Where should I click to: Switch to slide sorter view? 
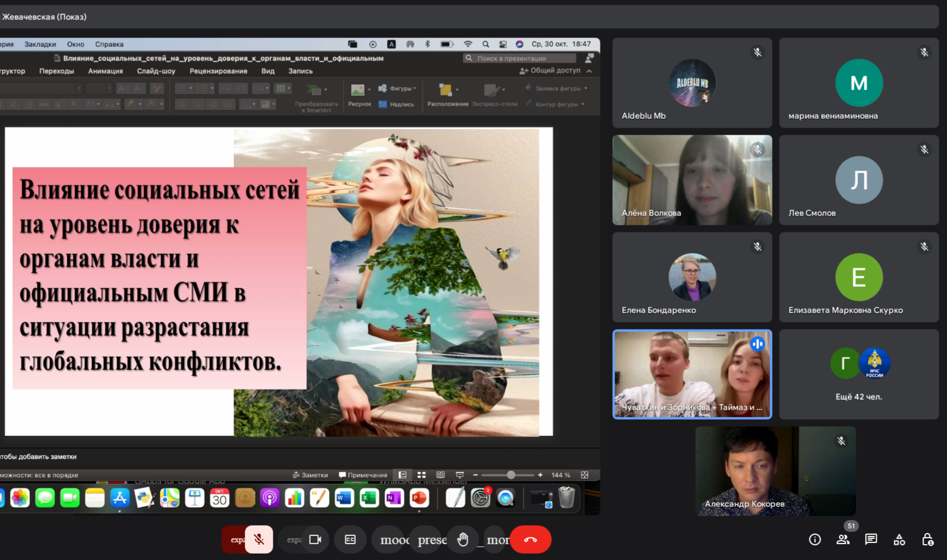point(421,475)
